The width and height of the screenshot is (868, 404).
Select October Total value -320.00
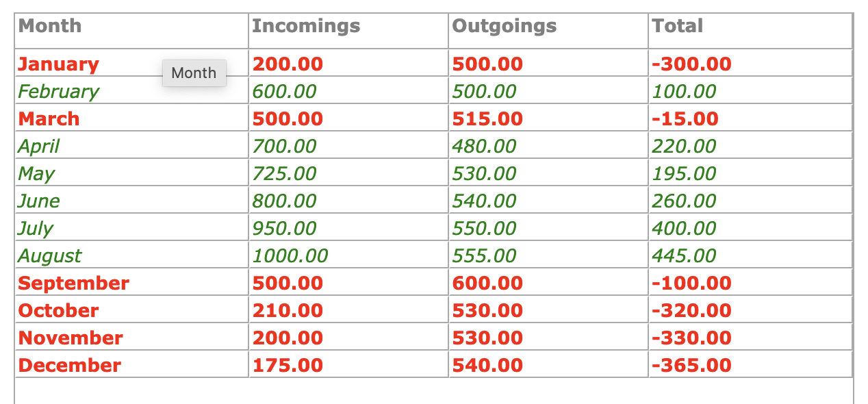691,311
